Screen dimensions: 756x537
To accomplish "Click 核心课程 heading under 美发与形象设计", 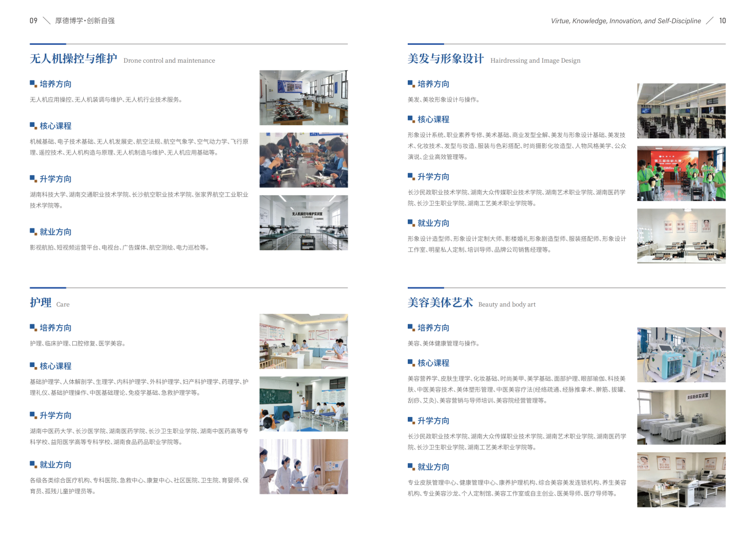I will point(433,120).
